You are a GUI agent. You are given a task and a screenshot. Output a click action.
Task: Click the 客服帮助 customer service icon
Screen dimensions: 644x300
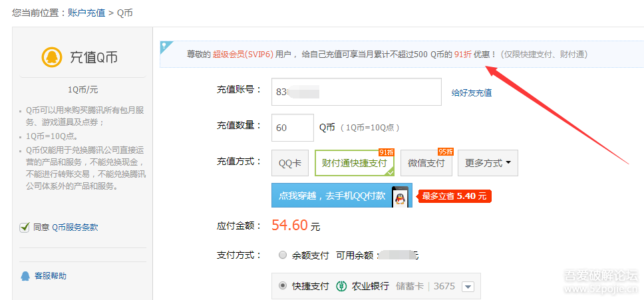[x=25, y=276]
